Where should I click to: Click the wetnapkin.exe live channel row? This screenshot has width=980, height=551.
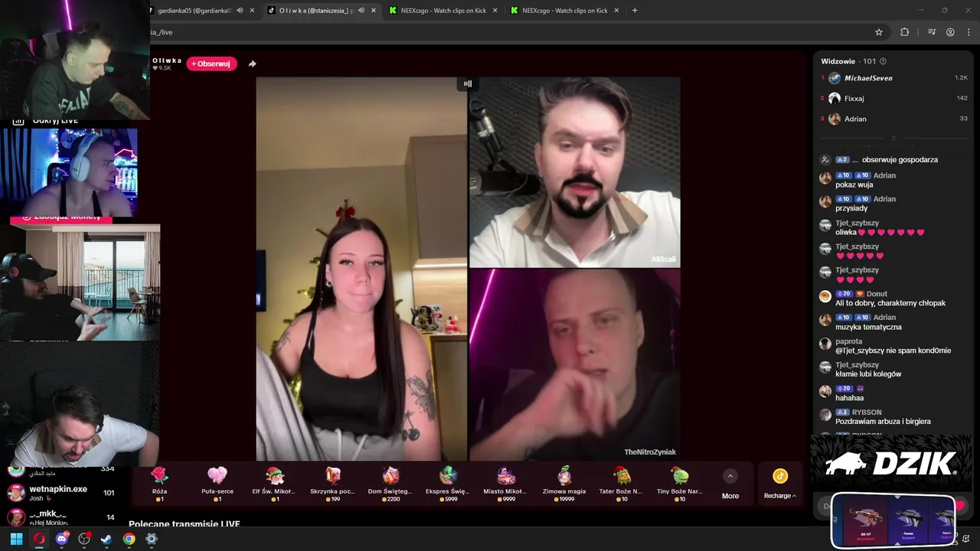pyautogui.click(x=61, y=493)
